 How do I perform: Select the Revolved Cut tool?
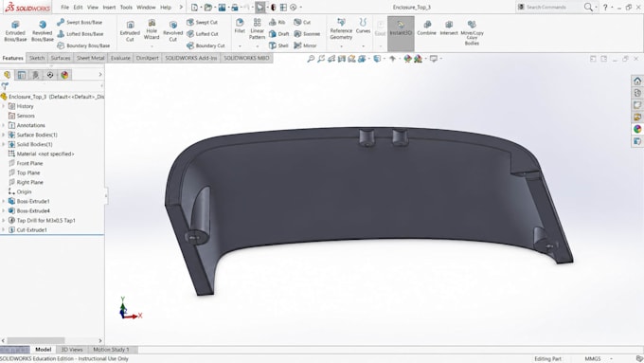173,31
